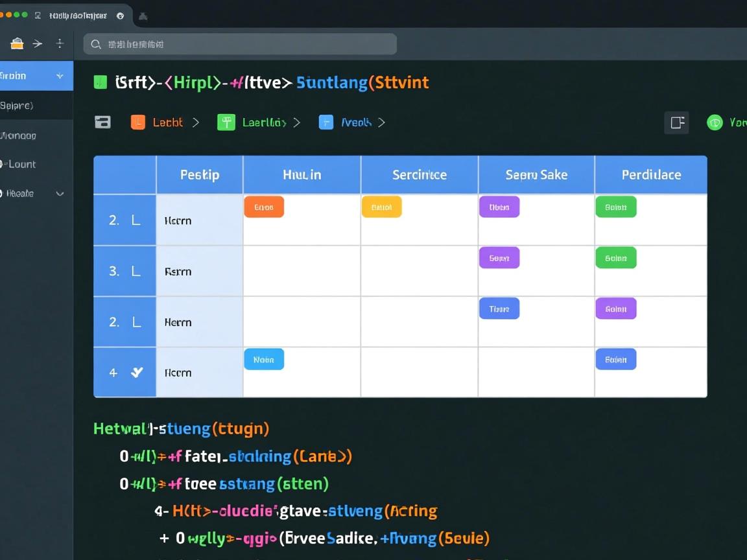747x560 pixels.
Task: Select the highlighted blue sidebar item at top
Action: 36,76
